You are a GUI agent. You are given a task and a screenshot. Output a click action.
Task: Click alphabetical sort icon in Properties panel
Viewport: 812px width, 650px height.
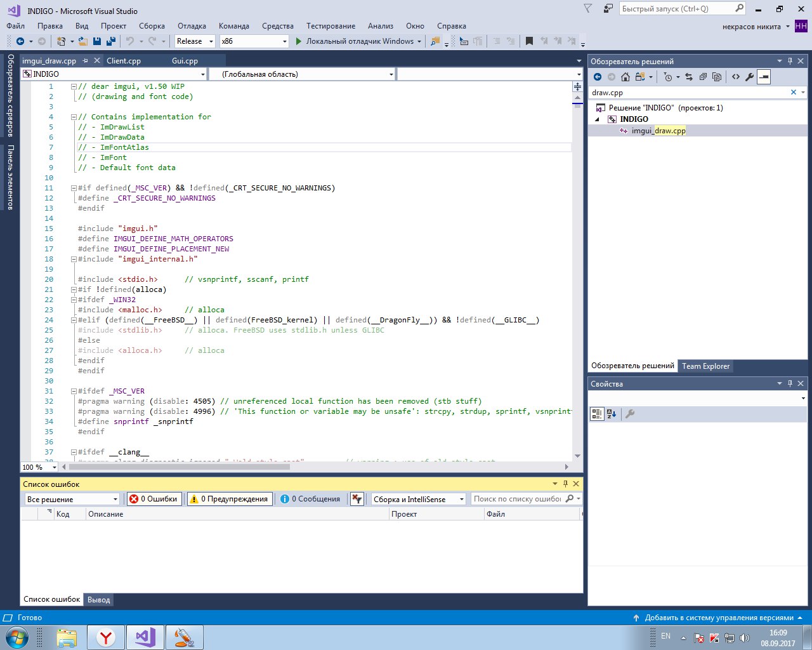coord(612,414)
